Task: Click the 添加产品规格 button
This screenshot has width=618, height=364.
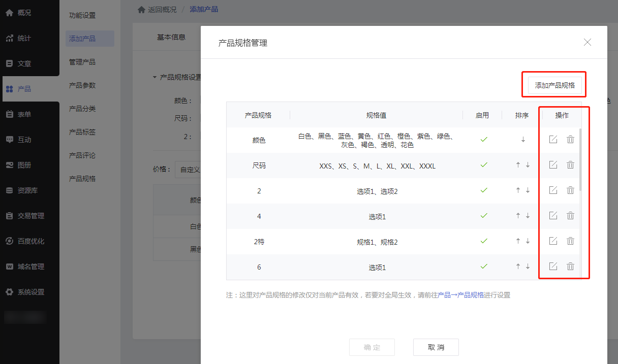Action: point(555,85)
